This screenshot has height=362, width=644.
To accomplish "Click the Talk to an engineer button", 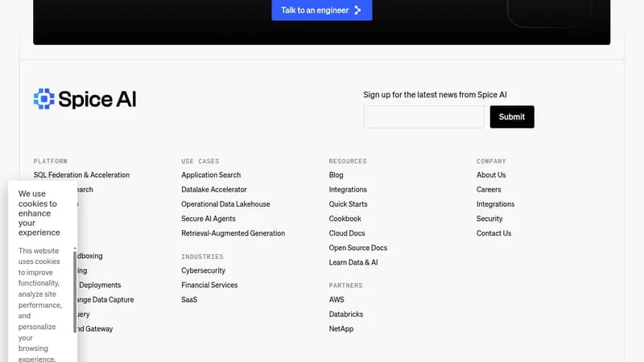I will coord(321,10).
